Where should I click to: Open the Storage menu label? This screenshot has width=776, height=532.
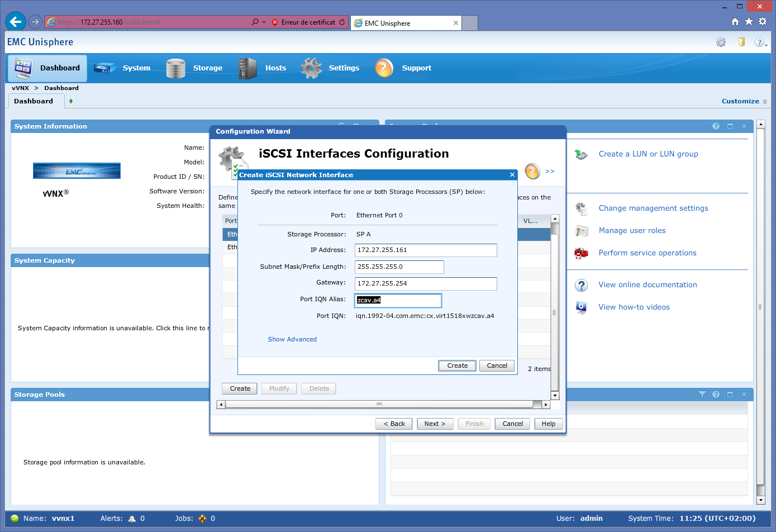(208, 68)
